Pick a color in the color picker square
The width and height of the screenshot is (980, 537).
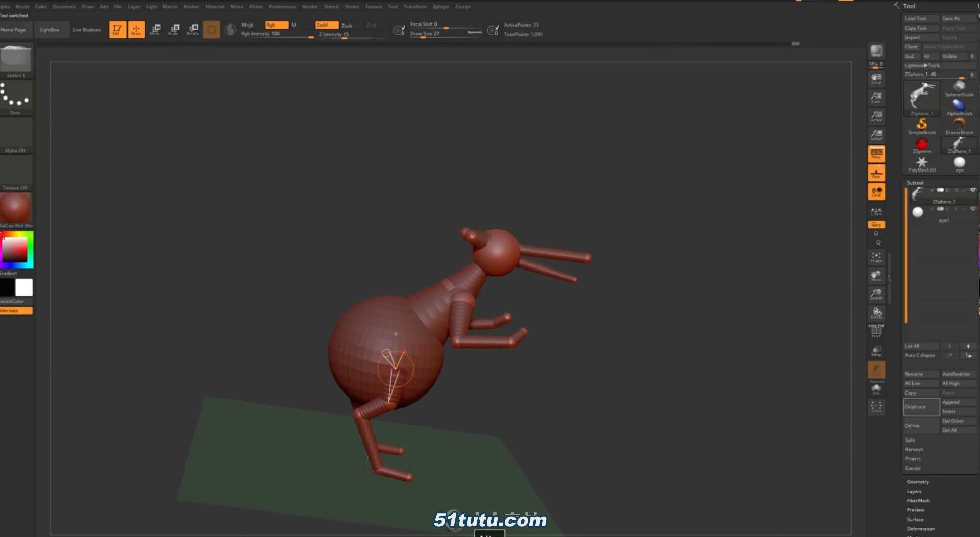15,250
